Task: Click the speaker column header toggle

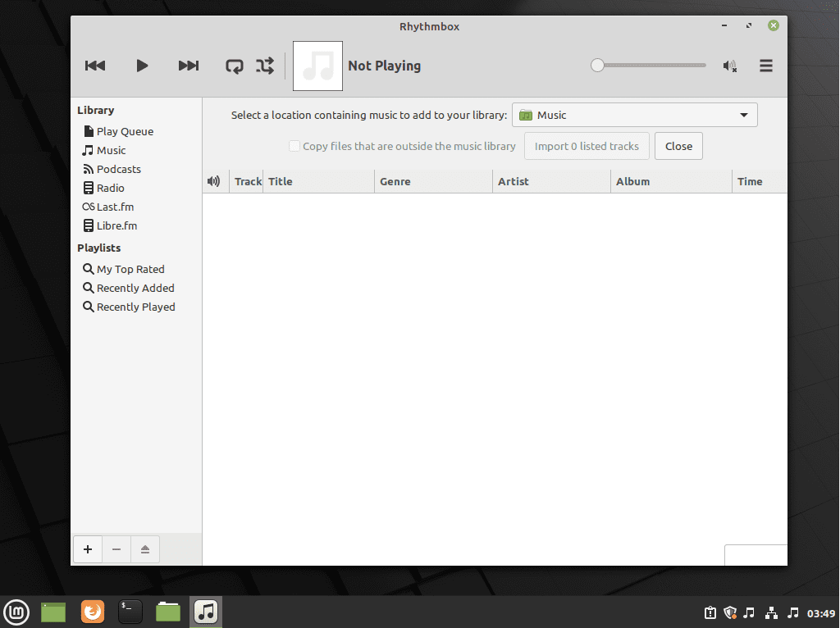Action: point(214,180)
